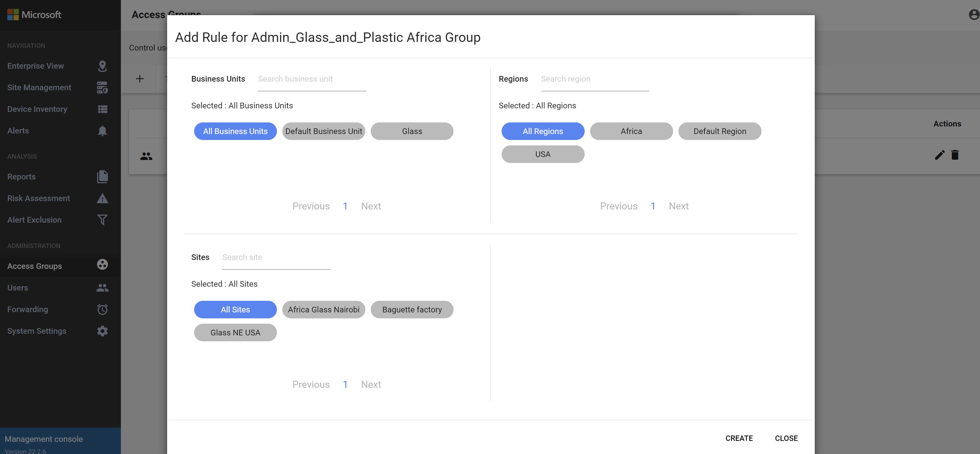Click the Enterprise View map pin icon
The height and width of the screenshot is (454, 980).
click(x=102, y=66)
